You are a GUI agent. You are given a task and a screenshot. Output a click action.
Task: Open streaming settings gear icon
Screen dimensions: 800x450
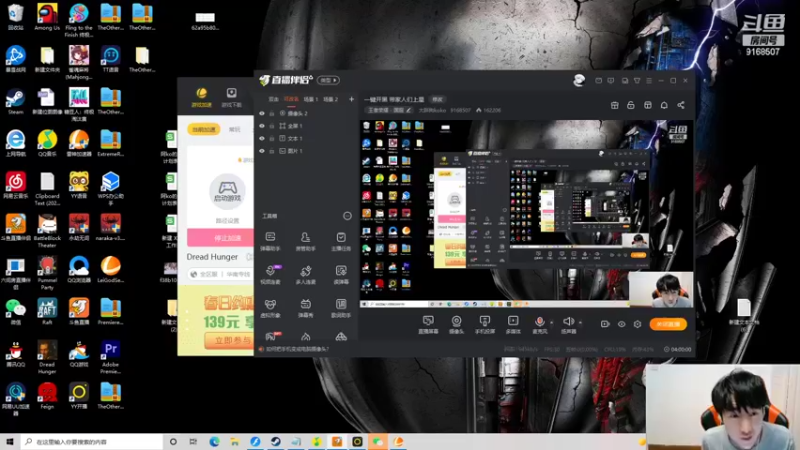[x=637, y=324]
